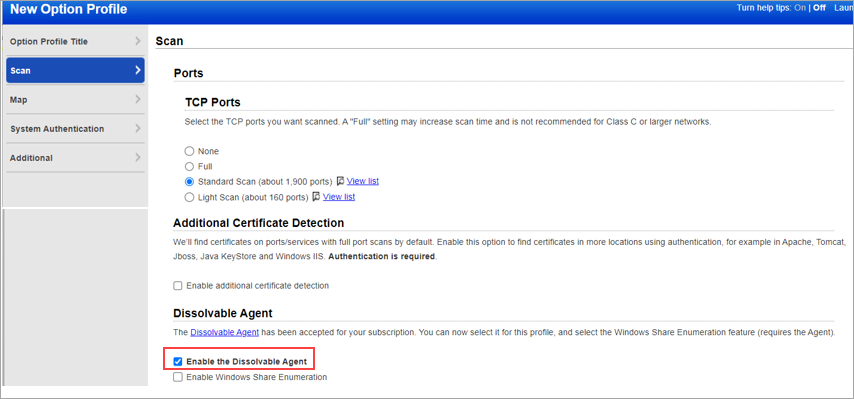Screen dimensions: 854x399
Task: Click the TCP Ports heading
Action: (x=213, y=102)
